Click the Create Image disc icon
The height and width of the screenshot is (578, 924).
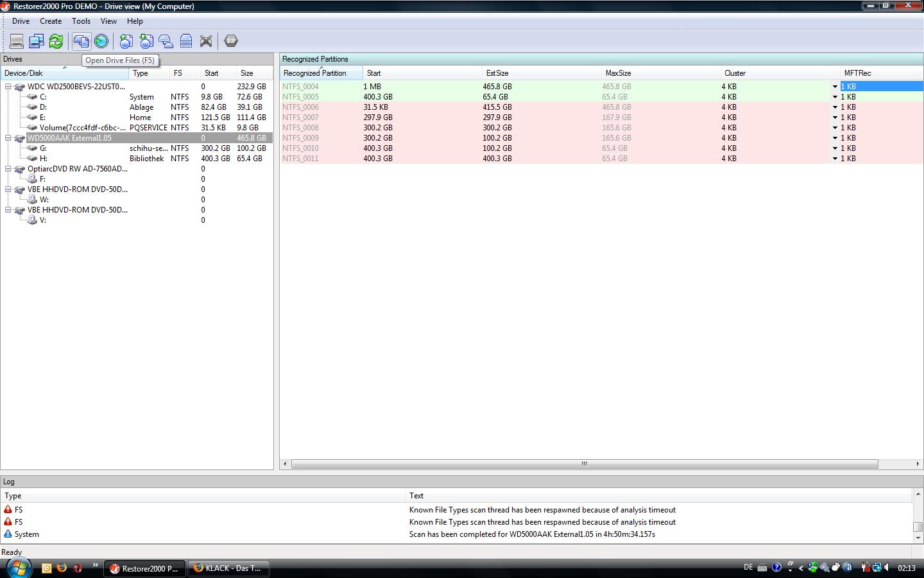126,41
